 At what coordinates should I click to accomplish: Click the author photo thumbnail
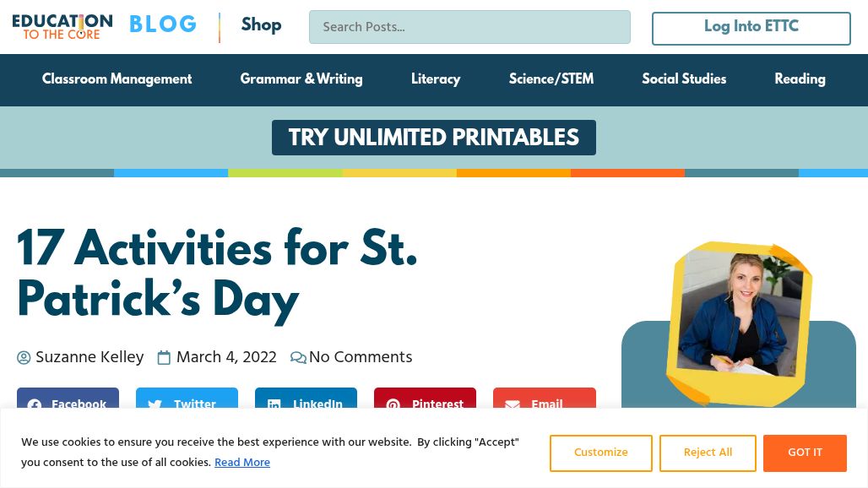pyautogui.click(x=739, y=321)
